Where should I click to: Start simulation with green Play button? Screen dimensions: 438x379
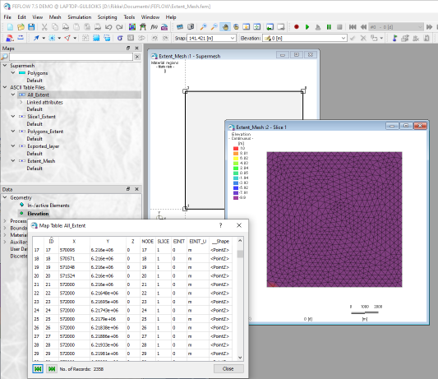(307, 27)
